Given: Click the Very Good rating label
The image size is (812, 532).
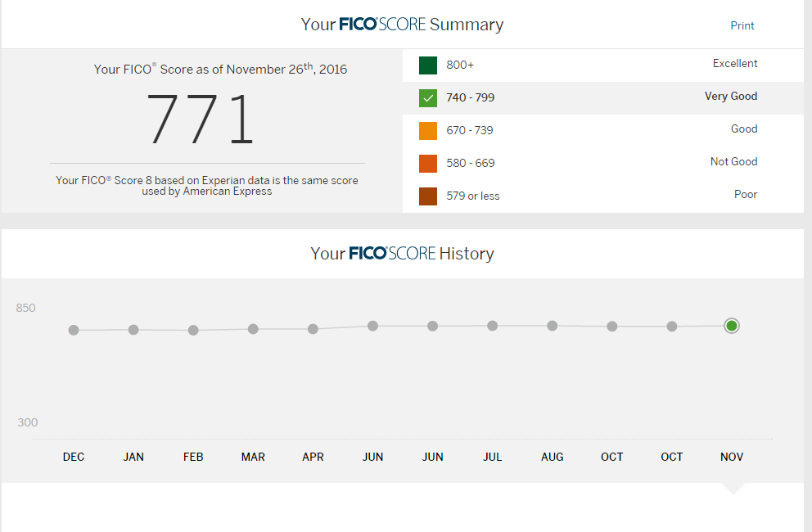Looking at the screenshot, I should (x=730, y=97).
